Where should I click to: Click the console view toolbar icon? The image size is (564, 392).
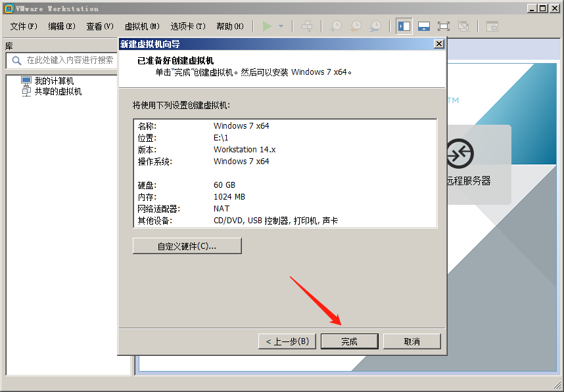[x=492, y=26]
